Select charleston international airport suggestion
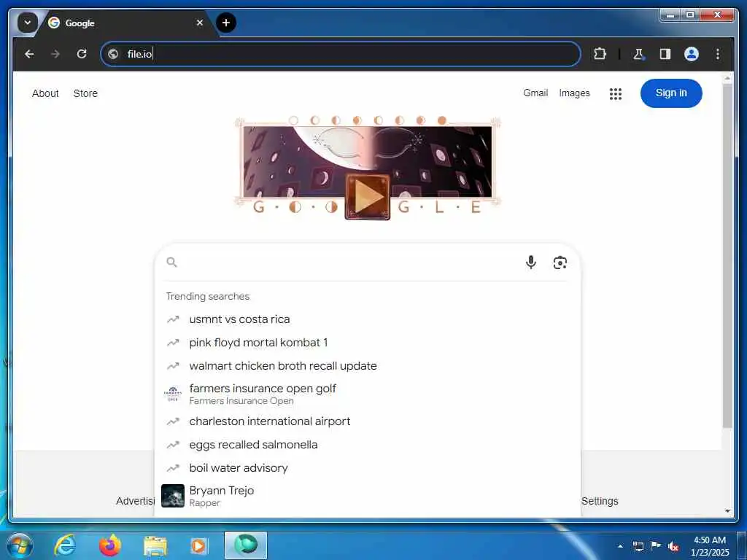Image resolution: width=747 pixels, height=560 pixels. coord(368,421)
